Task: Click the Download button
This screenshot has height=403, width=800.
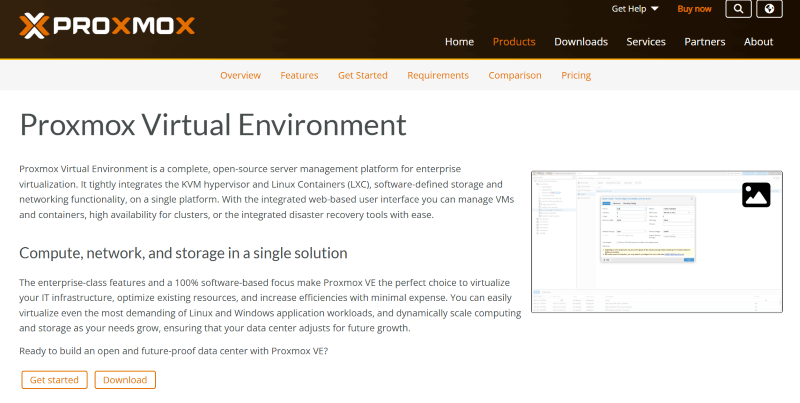Action: click(x=125, y=380)
